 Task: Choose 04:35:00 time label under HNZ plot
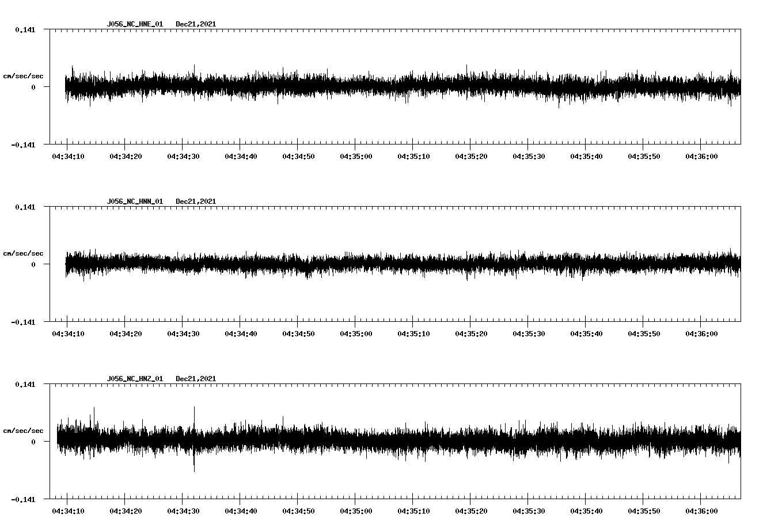tap(356, 511)
